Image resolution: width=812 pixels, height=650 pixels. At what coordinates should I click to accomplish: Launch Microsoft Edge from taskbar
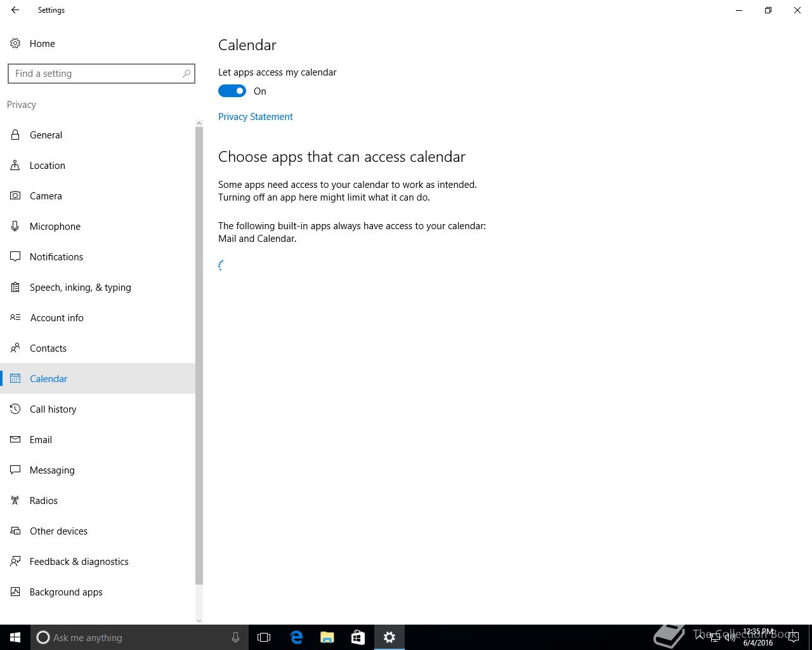(x=296, y=637)
